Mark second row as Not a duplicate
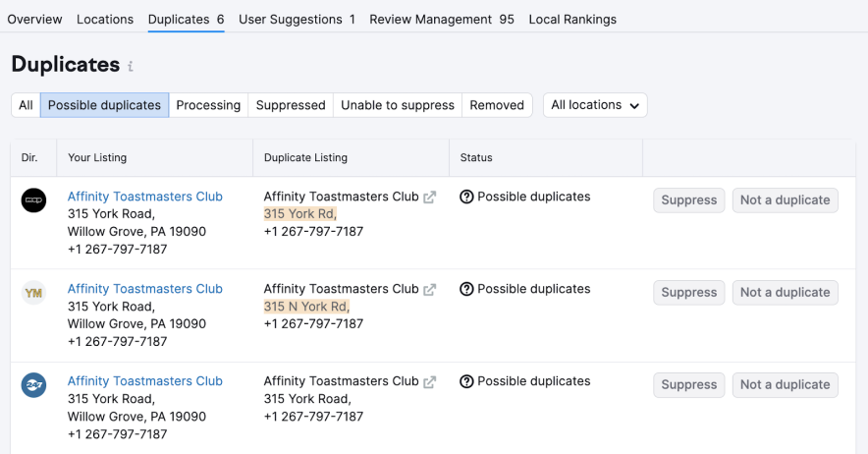868x454 pixels. [x=785, y=293]
